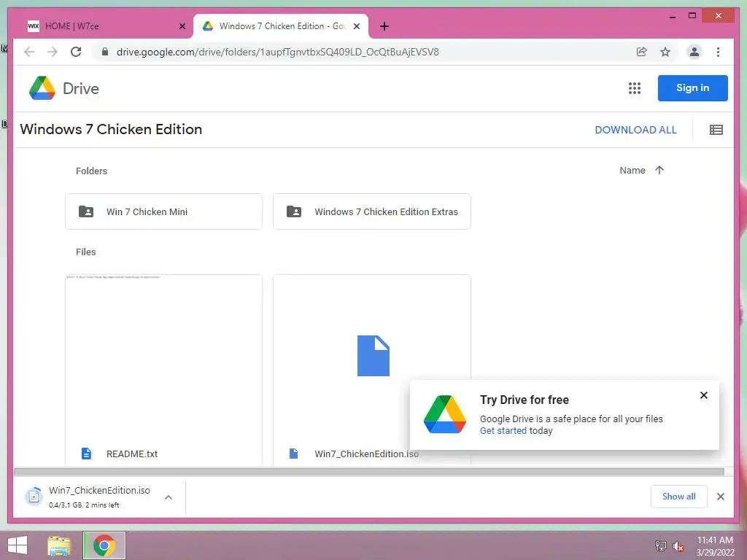
Task: Open File Explorer from the taskbar
Action: point(59,545)
